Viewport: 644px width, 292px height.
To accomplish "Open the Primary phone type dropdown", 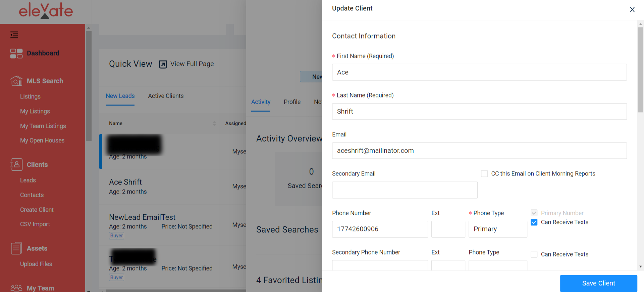I will tap(498, 229).
